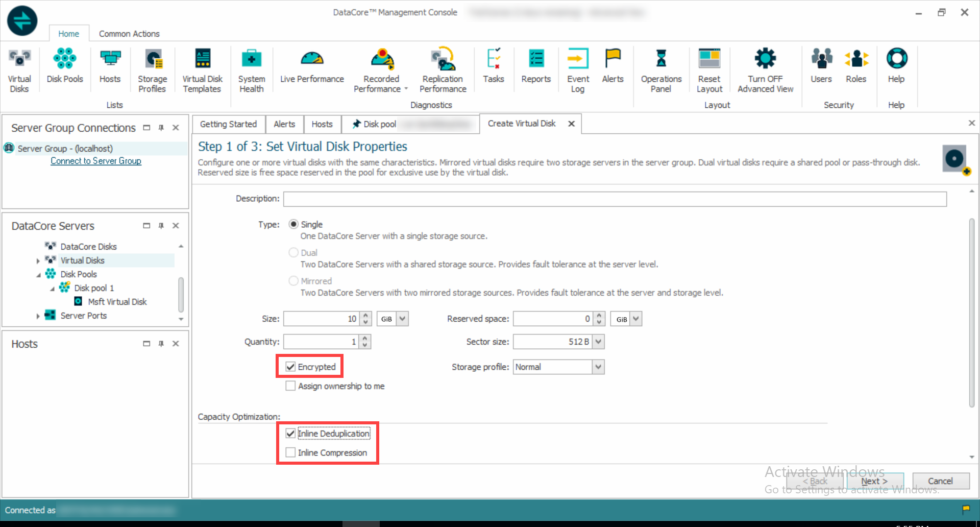This screenshot has height=527, width=980.
Task: Pin the Server Group Connections panel
Action: coord(161,128)
